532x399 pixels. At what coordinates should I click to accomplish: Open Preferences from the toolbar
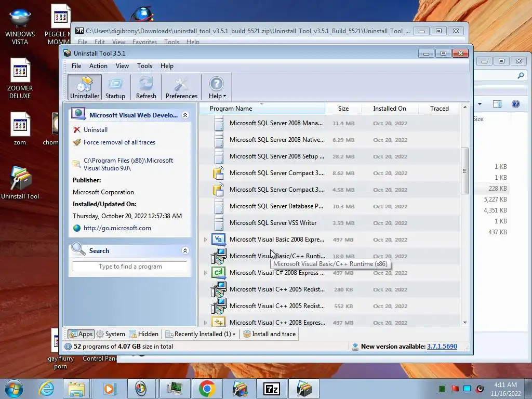click(x=181, y=87)
